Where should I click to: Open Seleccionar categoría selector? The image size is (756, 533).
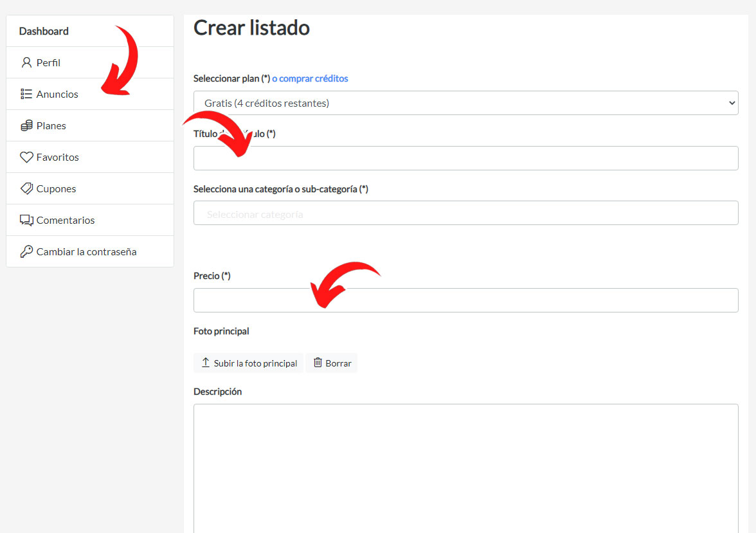[465, 213]
